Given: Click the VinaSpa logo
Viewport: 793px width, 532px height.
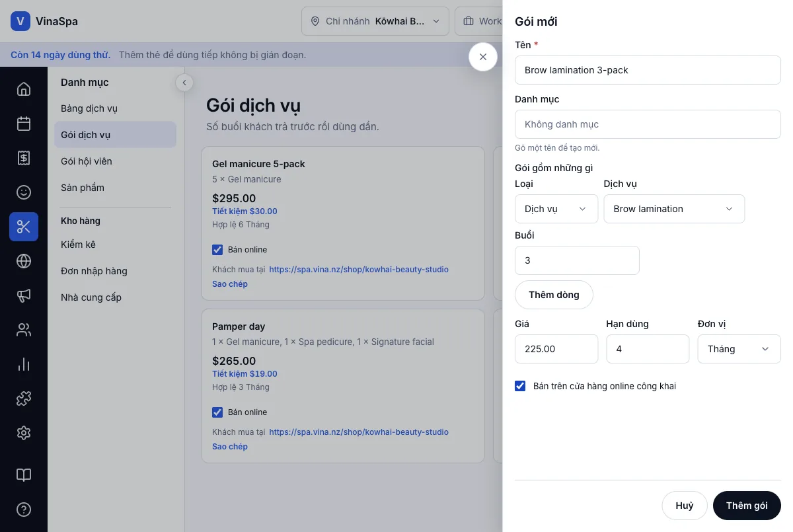Looking at the screenshot, I should pyautogui.click(x=44, y=21).
